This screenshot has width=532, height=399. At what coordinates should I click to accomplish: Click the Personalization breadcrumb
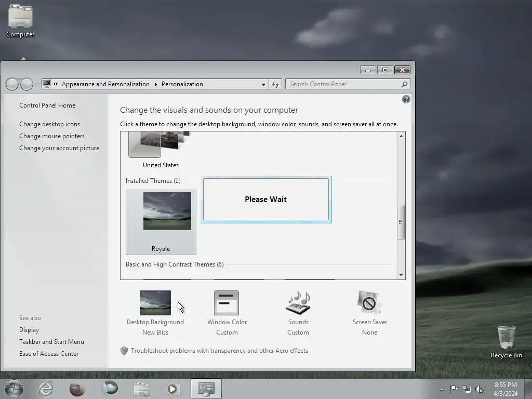(182, 84)
